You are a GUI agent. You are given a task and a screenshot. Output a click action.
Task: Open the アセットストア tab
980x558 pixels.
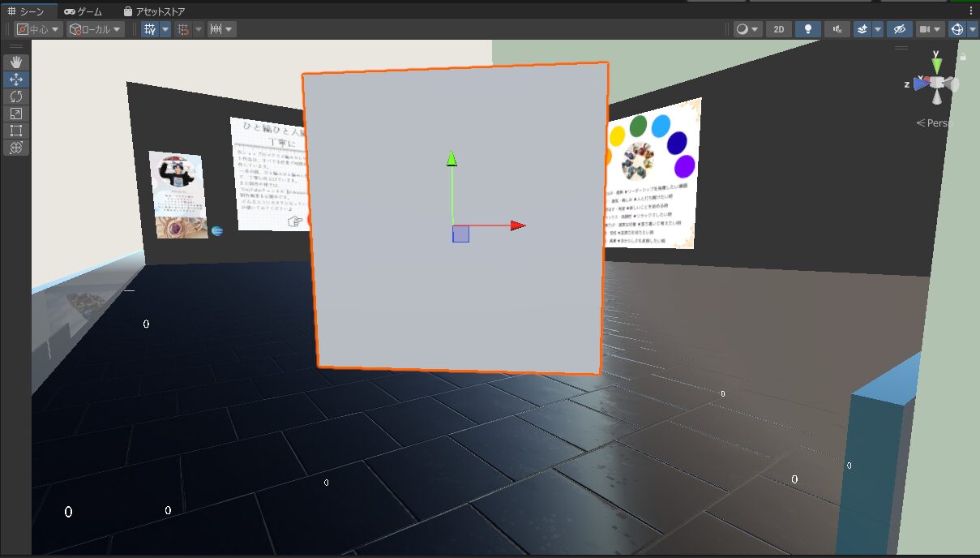click(154, 11)
